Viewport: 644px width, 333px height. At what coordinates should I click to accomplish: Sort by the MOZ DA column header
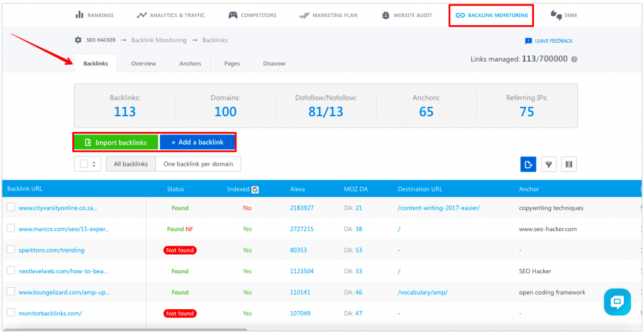pos(355,189)
